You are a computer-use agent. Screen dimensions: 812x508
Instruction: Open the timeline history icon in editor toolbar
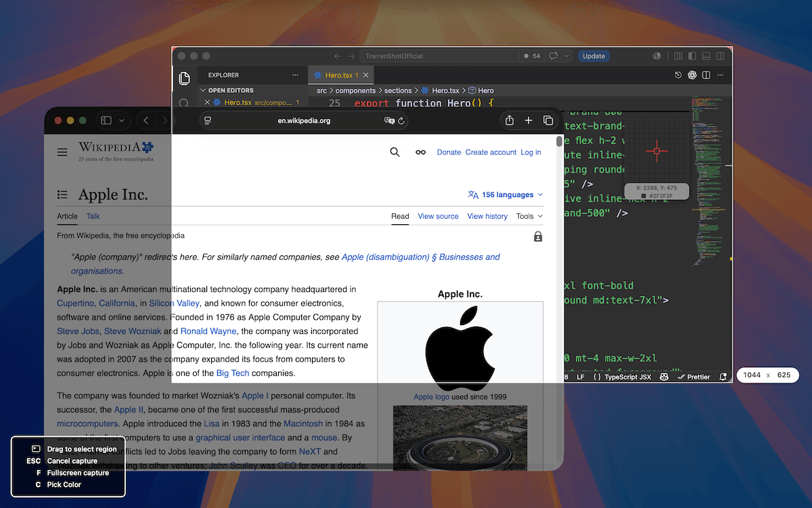click(x=678, y=75)
